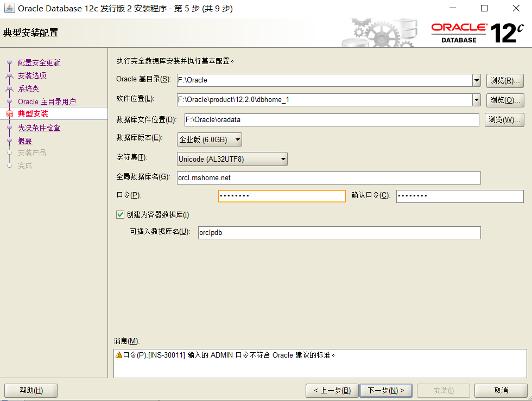This screenshot has width=532, height=401.
Task: Go to Oracle 主目录用户 step
Action: pyautogui.click(x=47, y=101)
